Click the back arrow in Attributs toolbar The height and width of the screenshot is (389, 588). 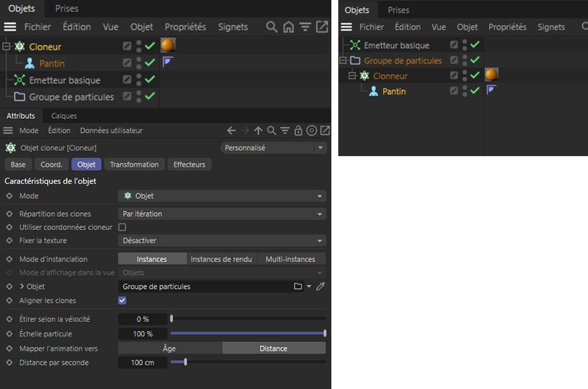[232, 131]
